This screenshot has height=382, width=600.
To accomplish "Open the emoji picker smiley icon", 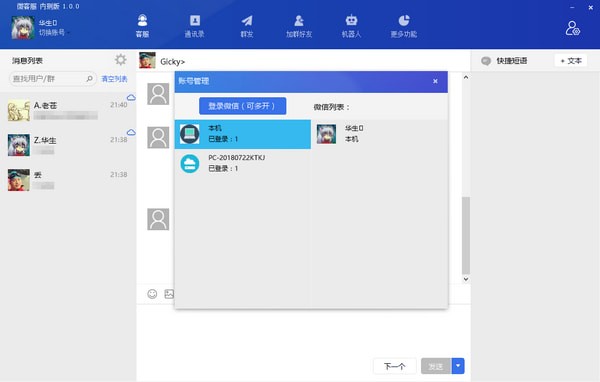I will tap(152, 294).
